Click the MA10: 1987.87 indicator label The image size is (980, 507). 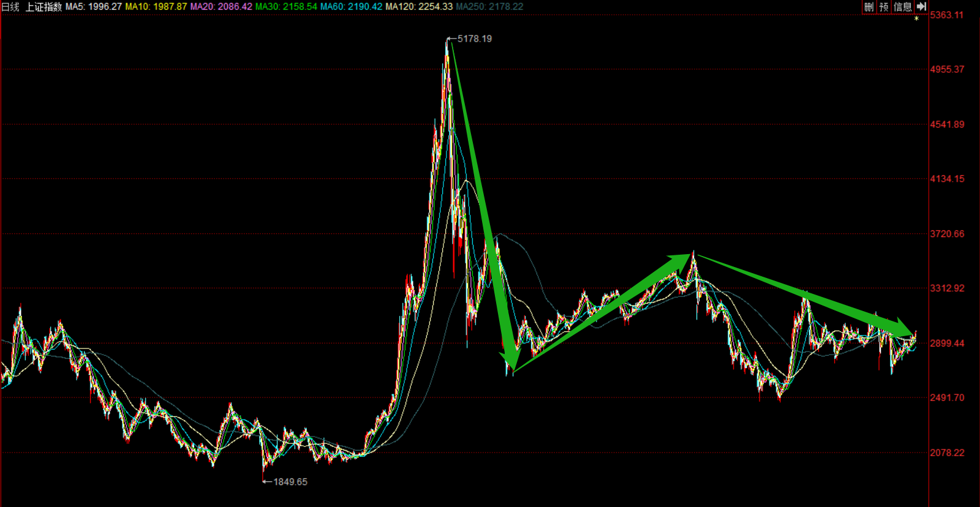156,7
